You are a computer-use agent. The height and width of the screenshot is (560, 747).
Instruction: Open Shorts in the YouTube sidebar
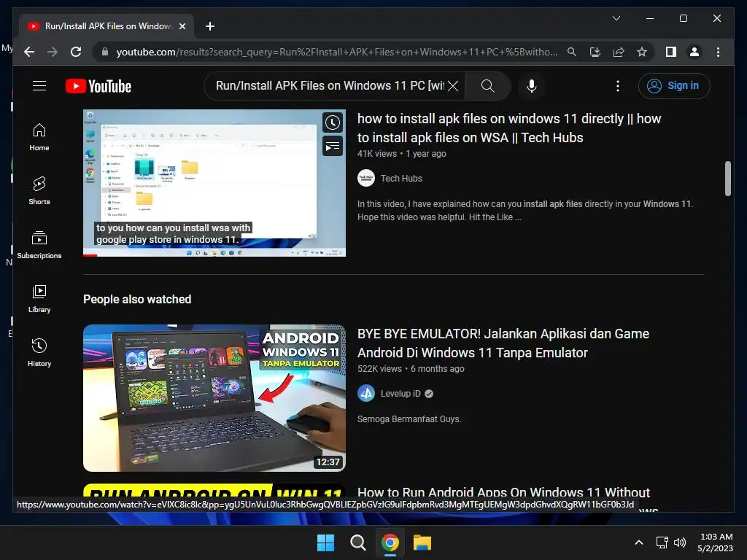[39, 191]
